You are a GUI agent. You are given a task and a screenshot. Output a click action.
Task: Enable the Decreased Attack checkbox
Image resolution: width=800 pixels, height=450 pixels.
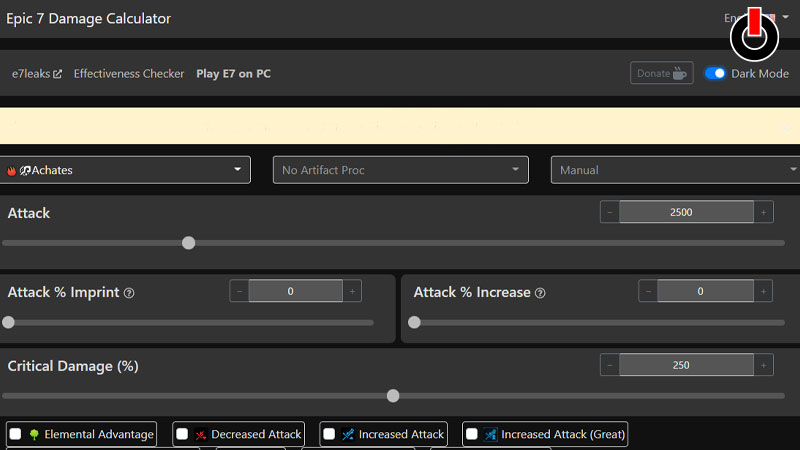click(x=182, y=434)
